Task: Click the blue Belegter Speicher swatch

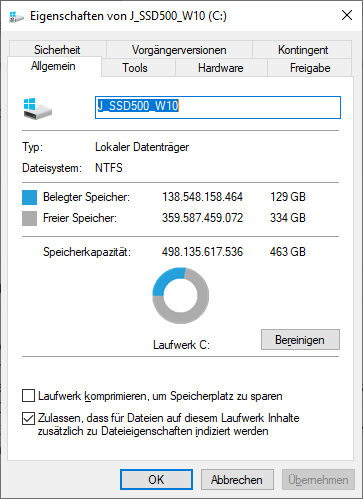Action: 29,197
